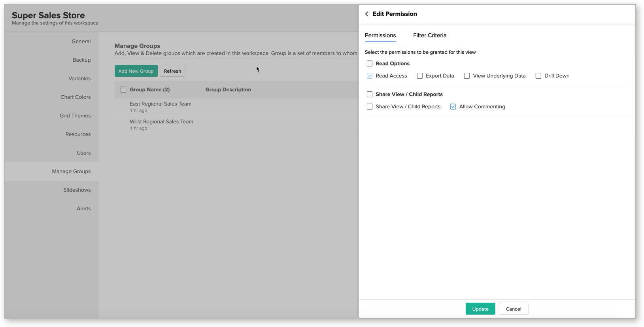This screenshot has width=644, height=327.
Task: Enable the Export Data permission
Action: (419, 76)
